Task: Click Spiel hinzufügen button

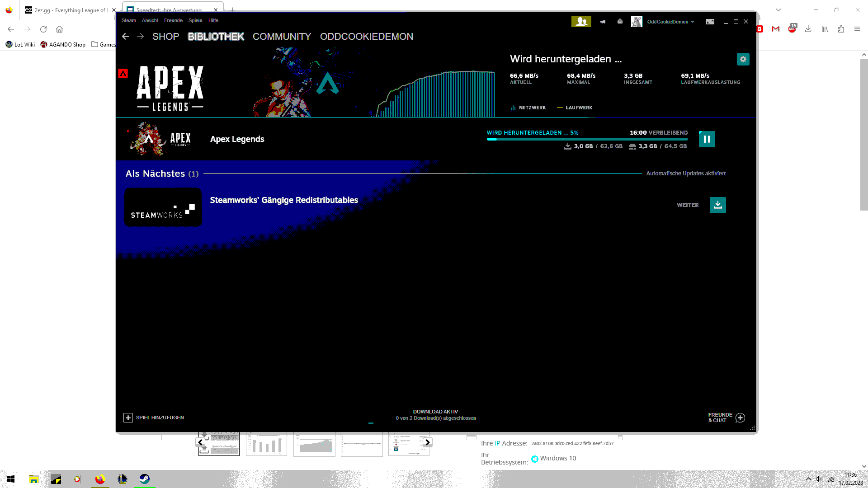Action: coord(154,418)
